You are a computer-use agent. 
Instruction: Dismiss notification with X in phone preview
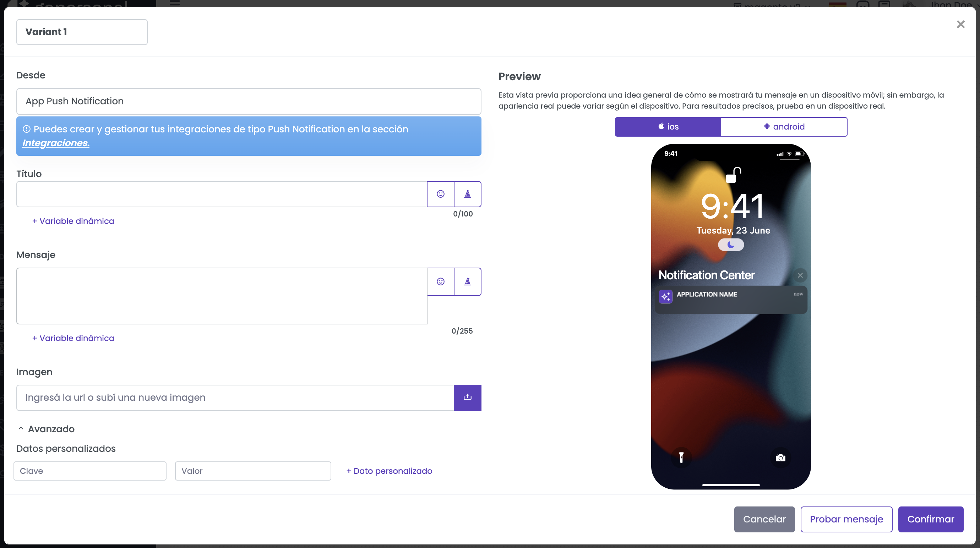pos(800,275)
